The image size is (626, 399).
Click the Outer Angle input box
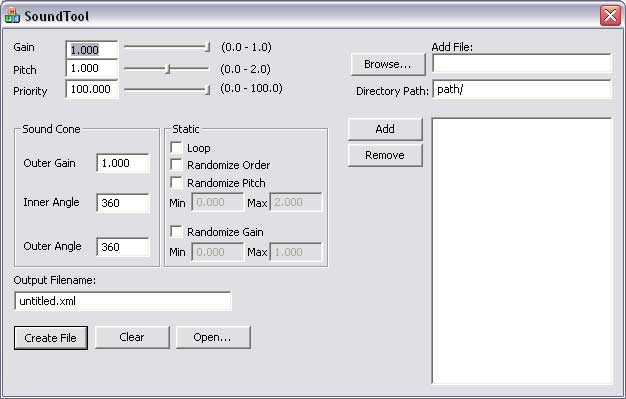click(123, 247)
